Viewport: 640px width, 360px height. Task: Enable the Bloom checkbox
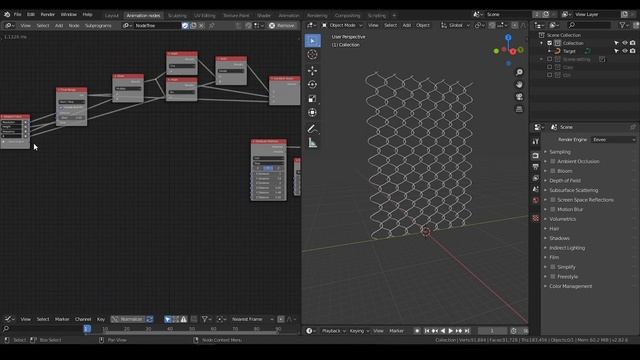tap(553, 171)
